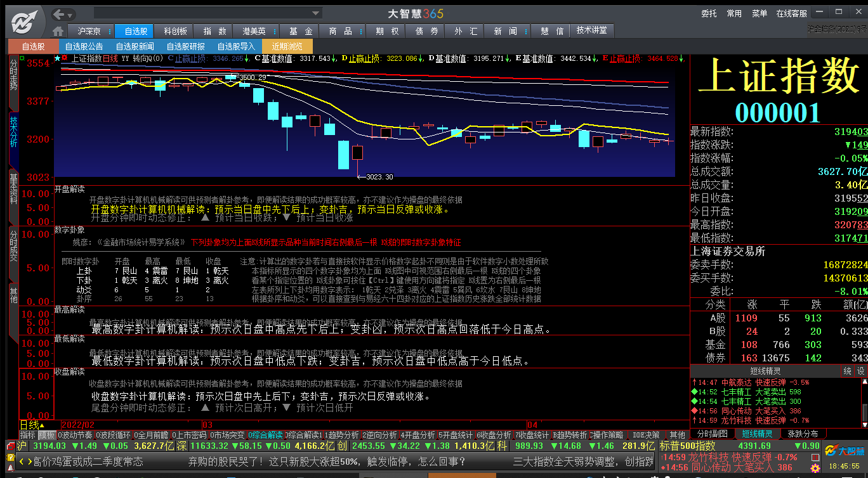The image size is (868, 478).
Task: Open 自选股公告 sub-tab
Action: [x=84, y=46]
